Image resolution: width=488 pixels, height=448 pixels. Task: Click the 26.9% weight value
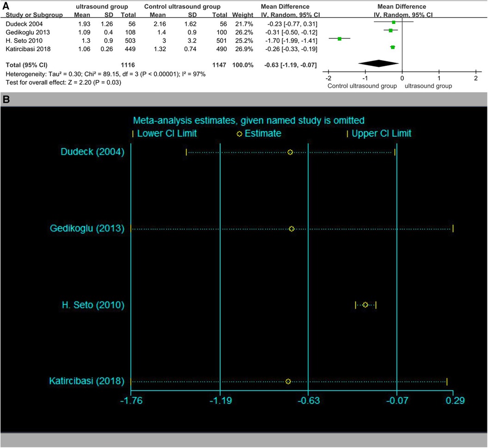tap(244, 49)
